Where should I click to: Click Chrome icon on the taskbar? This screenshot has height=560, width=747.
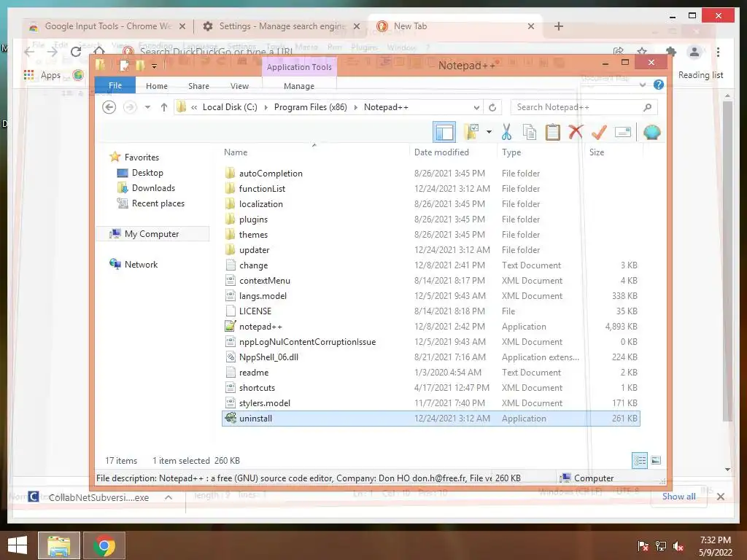pos(104,545)
